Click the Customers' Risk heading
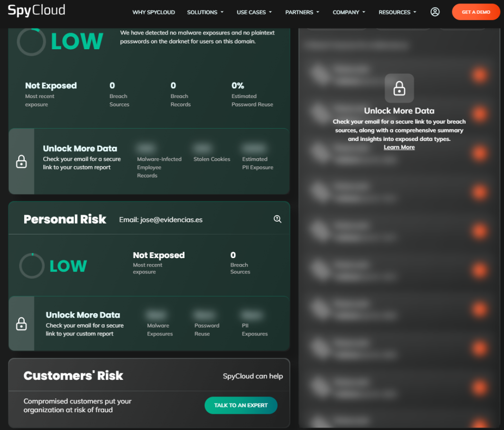This screenshot has width=504, height=430. click(73, 376)
